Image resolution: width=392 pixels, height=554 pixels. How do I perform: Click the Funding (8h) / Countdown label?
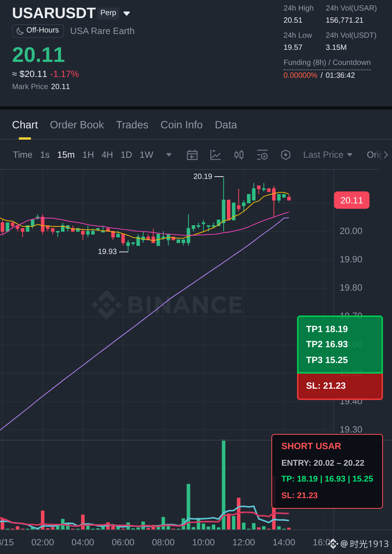coord(327,63)
